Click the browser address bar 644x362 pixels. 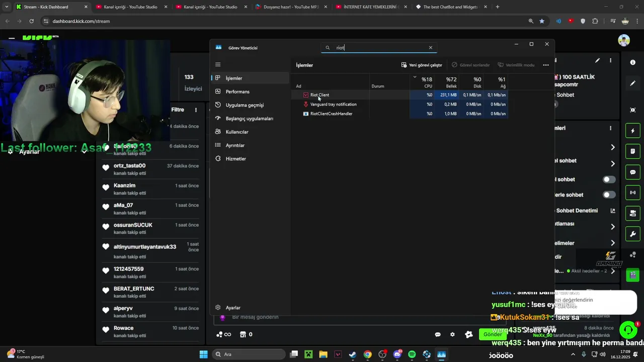click(x=282, y=21)
